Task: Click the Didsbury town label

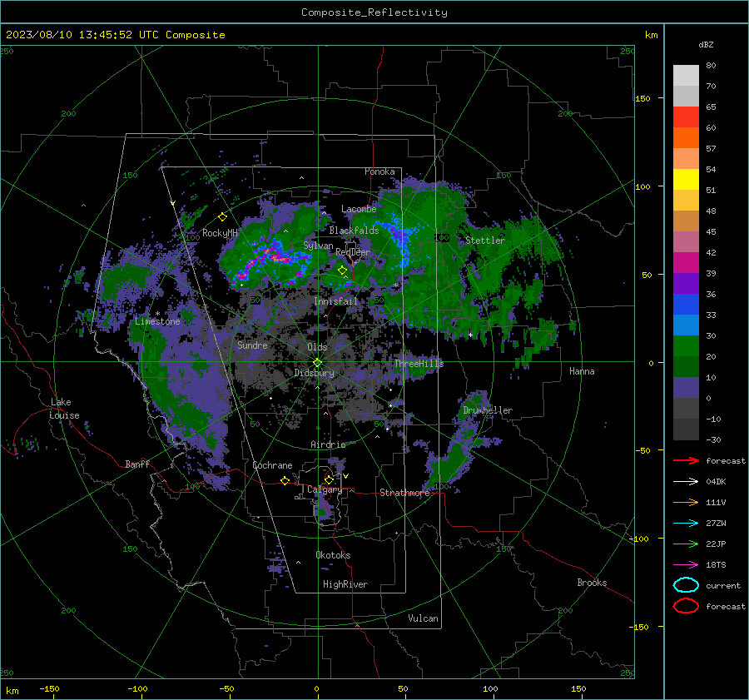Action: pos(314,373)
